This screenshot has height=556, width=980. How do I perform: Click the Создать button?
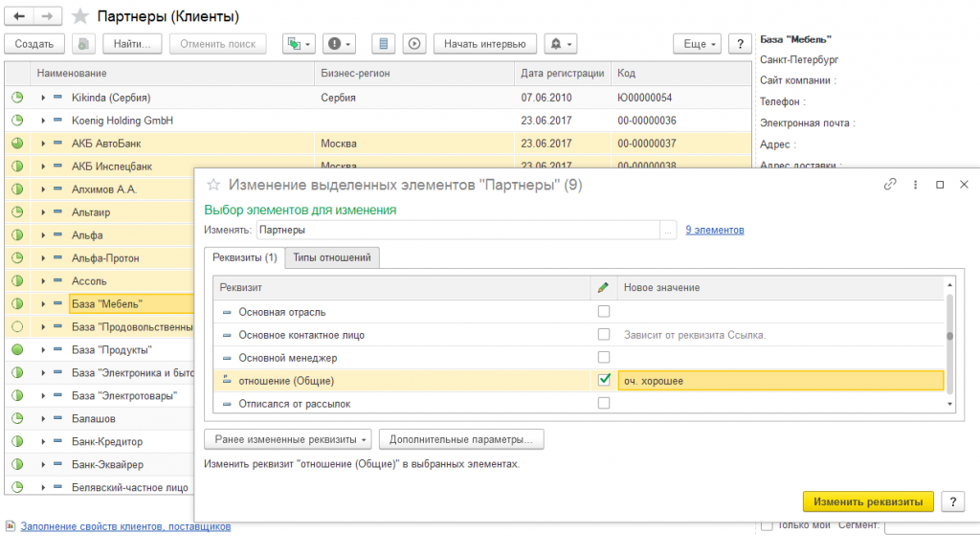pos(34,44)
